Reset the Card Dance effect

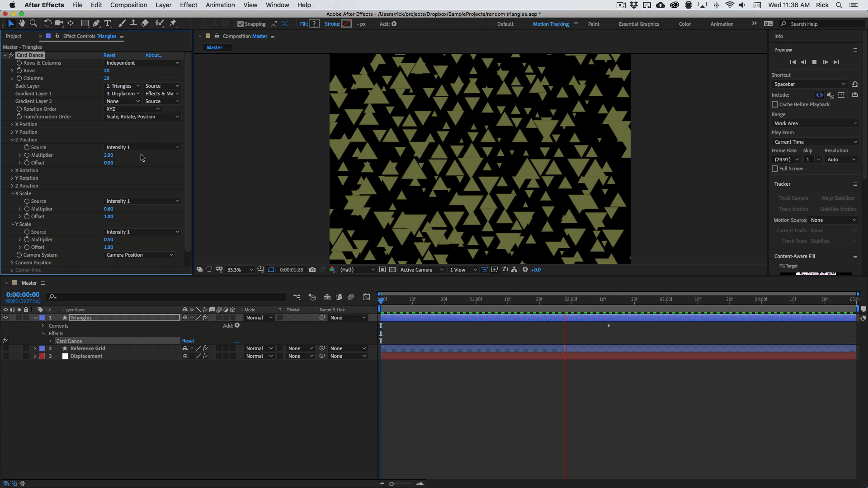(x=109, y=55)
